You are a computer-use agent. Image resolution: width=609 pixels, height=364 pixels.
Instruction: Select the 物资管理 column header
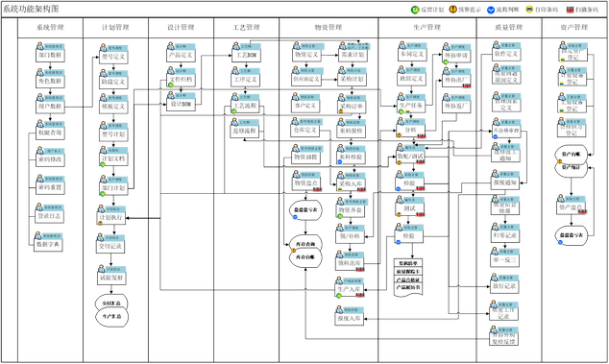[x=329, y=27]
